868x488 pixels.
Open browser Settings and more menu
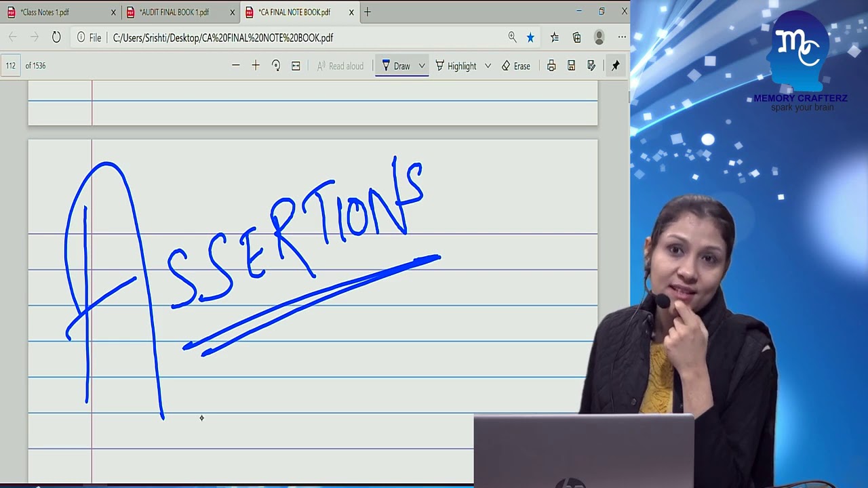(622, 37)
